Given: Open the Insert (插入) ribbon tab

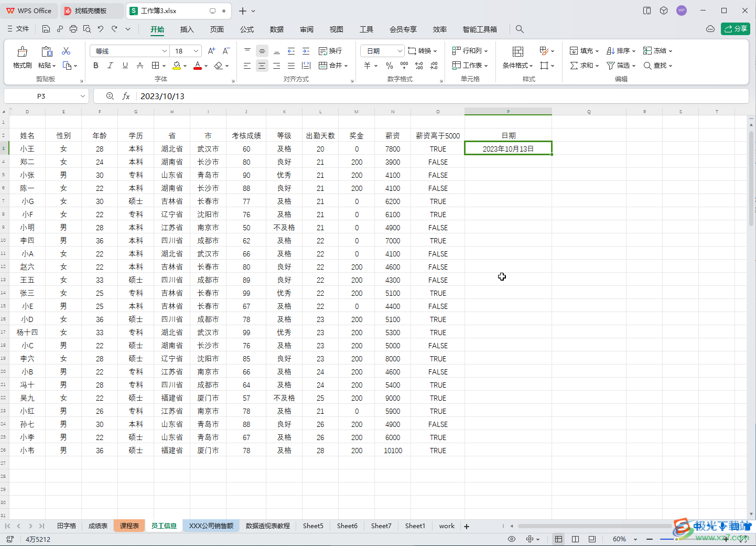Looking at the screenshot, I should 187,29.
